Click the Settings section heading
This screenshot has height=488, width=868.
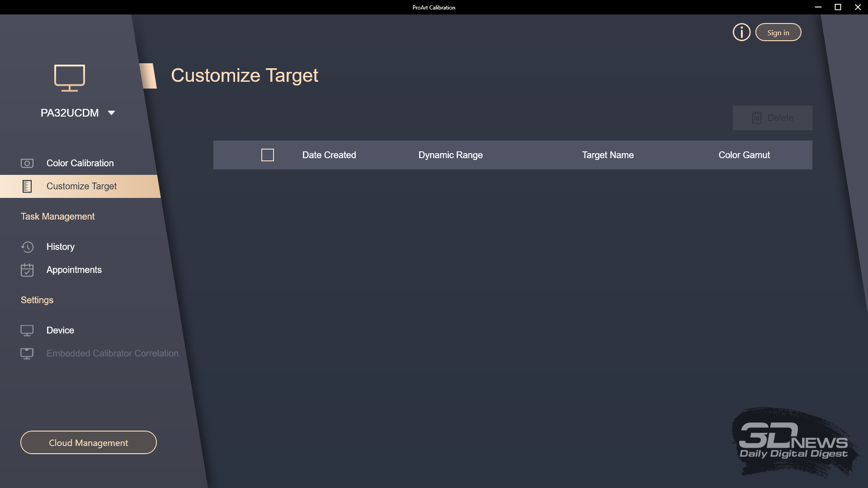[x=37, y=300]
